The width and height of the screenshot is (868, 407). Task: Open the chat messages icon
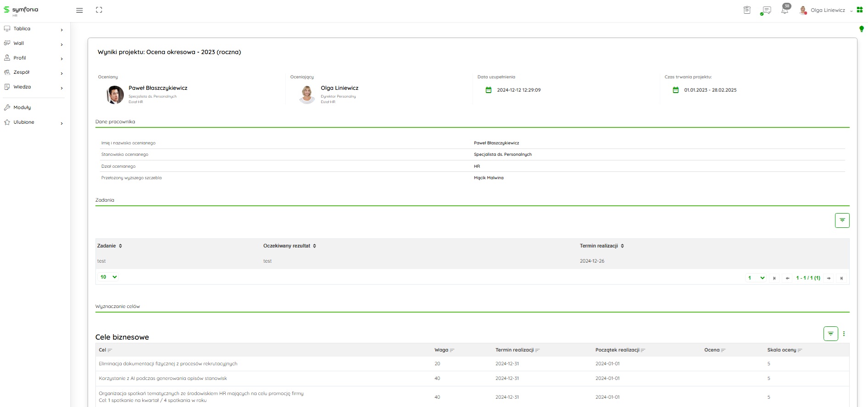[766, 10]
